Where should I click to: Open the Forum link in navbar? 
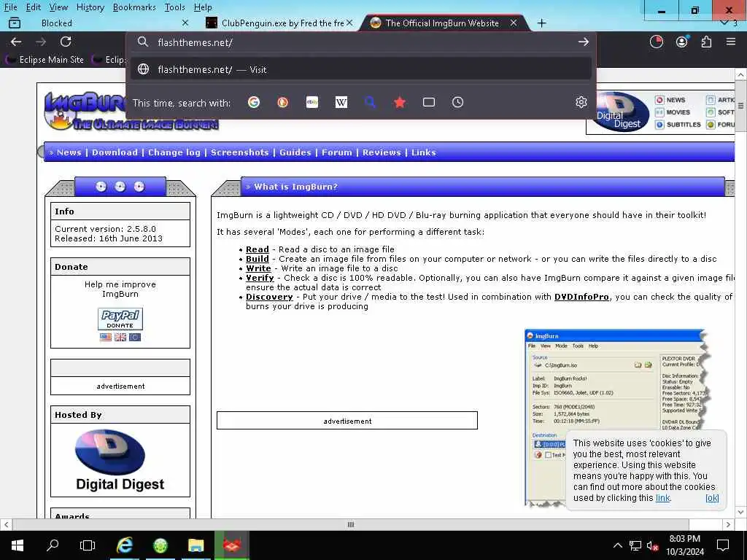coord(337,152)
